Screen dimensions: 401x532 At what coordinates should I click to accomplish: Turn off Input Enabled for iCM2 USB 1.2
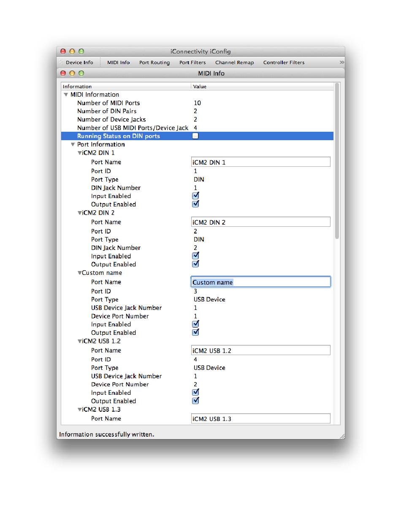point(195,393)
